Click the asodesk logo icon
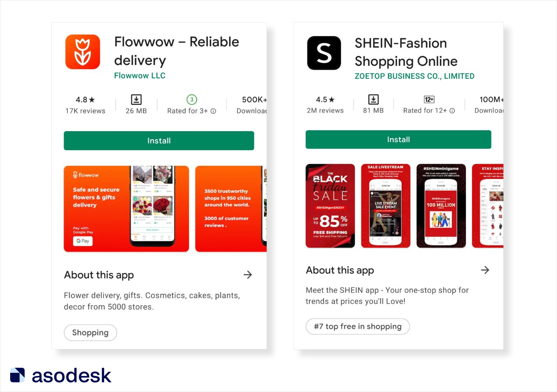Image resolution: width=557 pixels, height=392 pixels. (17, 375)
